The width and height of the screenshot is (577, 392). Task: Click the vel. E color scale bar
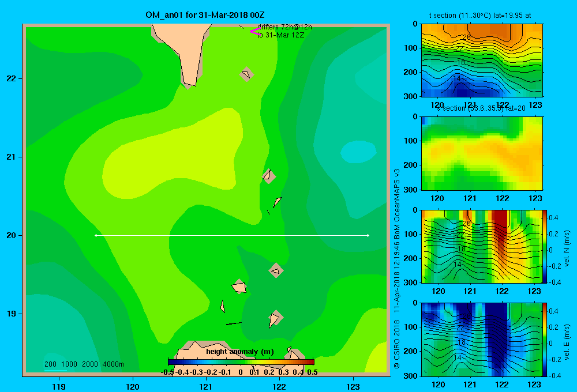click(x=545, y=340)
